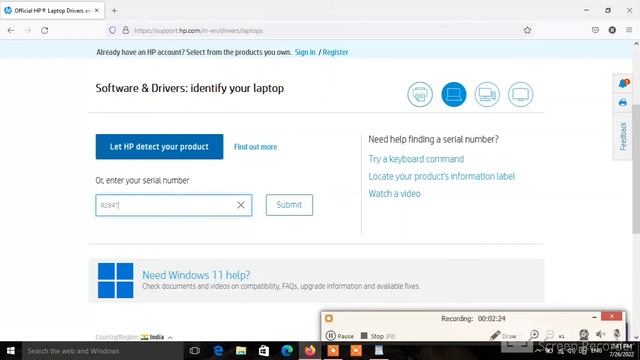640x360 pixels.
Task: Open the Firefox hamburger menu
Action: click(629, 30)
